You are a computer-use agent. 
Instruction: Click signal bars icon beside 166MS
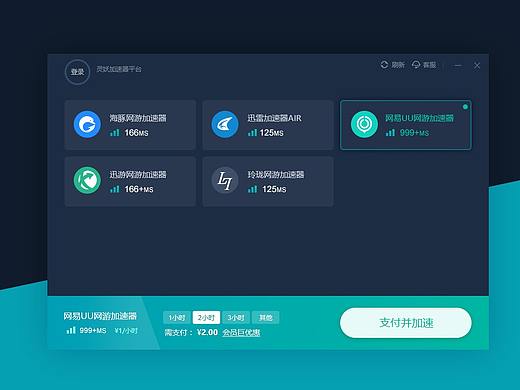115,133
